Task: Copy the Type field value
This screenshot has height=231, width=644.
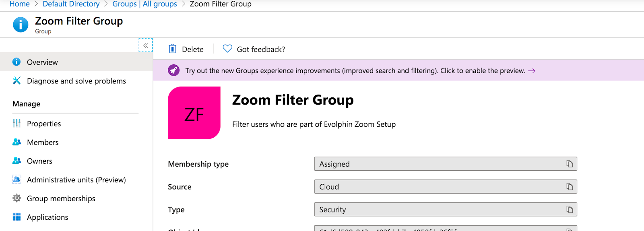Action: (x=570, y=210)
